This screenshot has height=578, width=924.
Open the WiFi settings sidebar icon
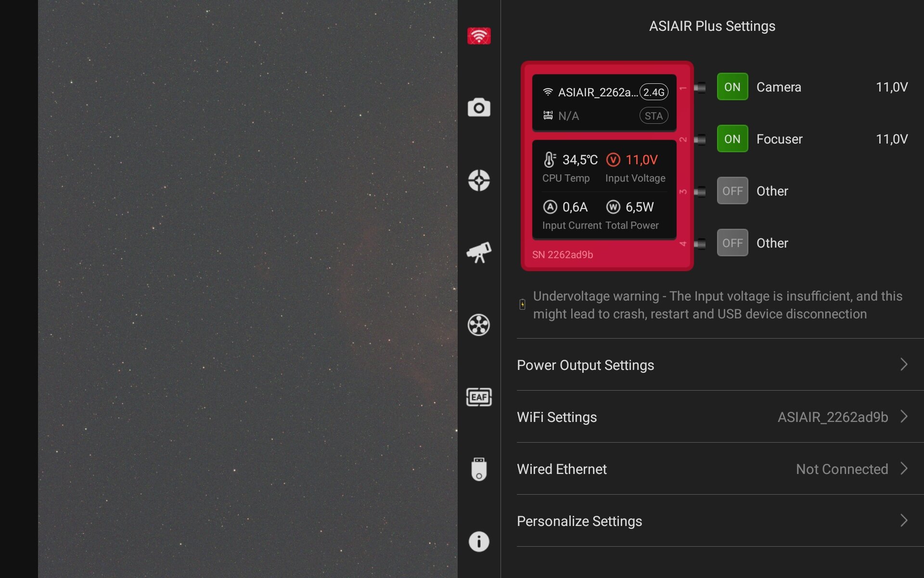479,36
